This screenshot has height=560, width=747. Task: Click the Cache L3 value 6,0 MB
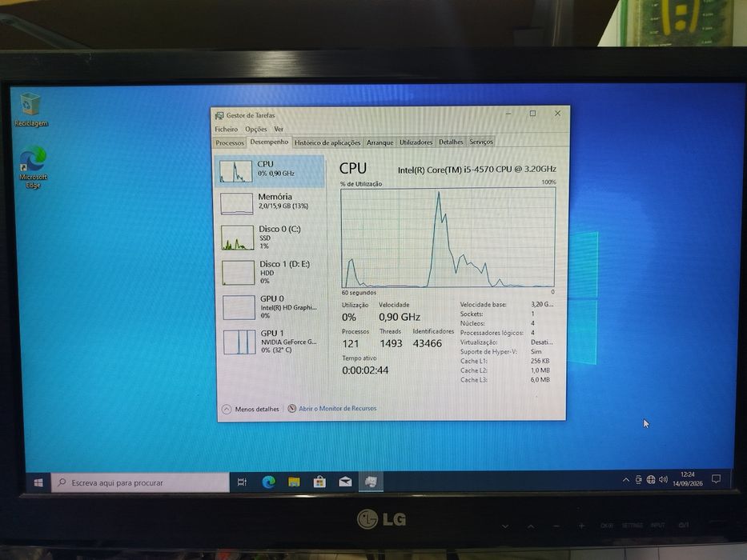point(540,379)
